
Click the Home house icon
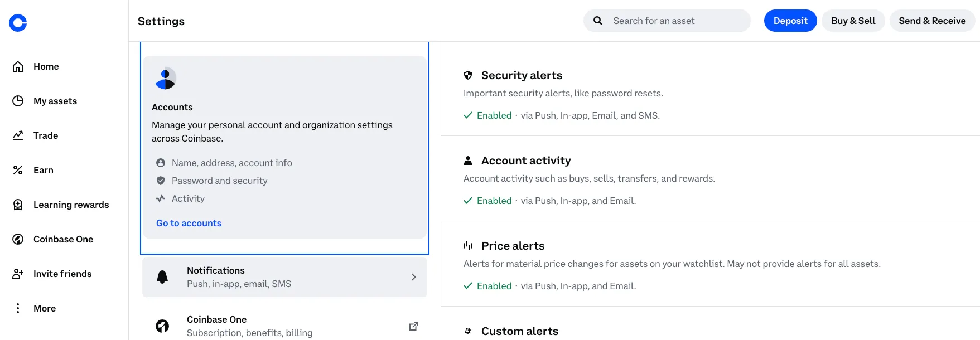(x=18, y=66)
